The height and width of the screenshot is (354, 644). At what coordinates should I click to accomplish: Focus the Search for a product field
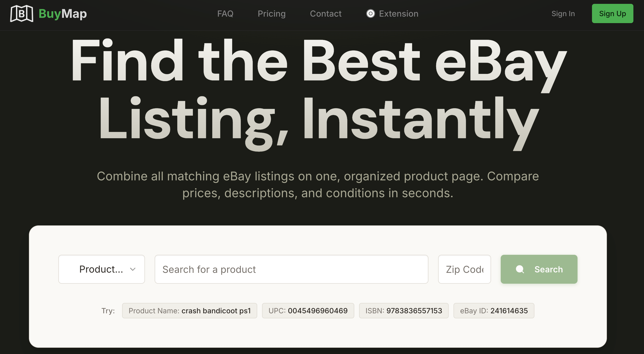(291, 269)
